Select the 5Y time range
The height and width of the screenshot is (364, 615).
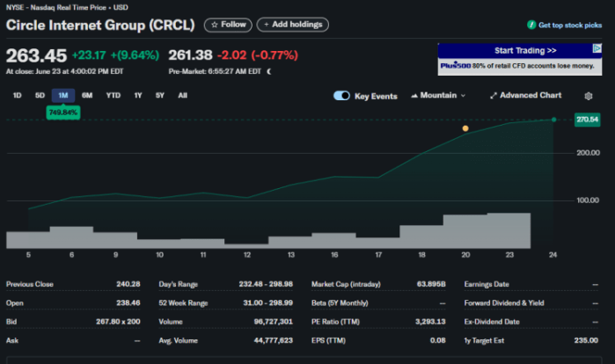click(x=159, y=96)
